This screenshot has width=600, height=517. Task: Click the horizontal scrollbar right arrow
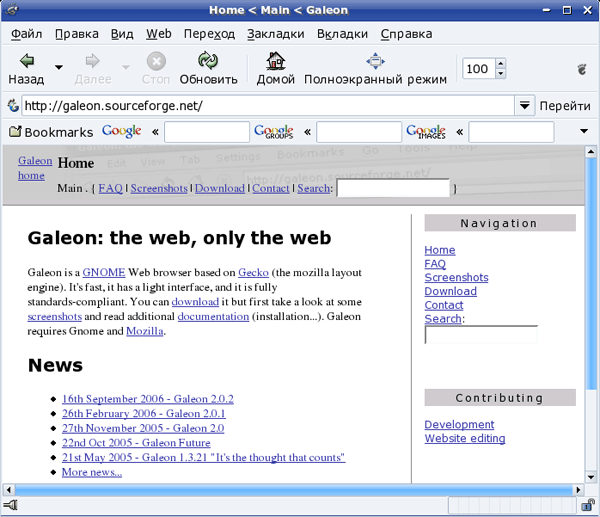[578, 489]
